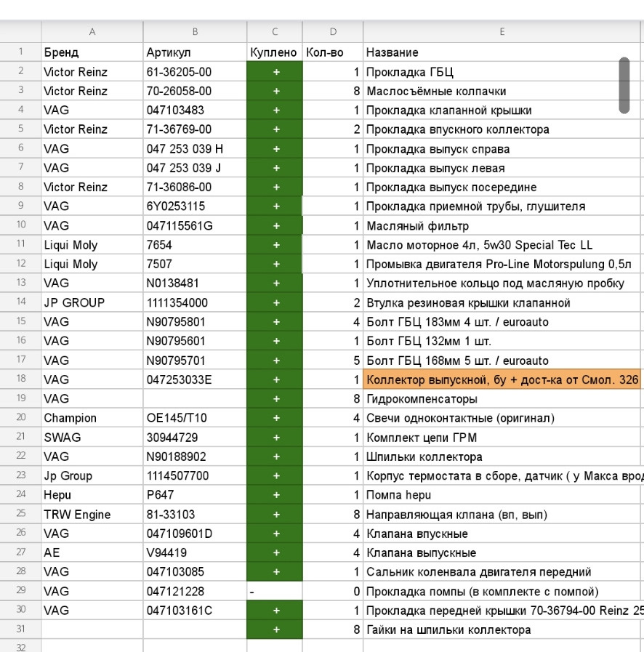Click orange highlighted 'Коллектор выпускной' cell
This screenshot has width=644, height=652.
pos(502,379)
